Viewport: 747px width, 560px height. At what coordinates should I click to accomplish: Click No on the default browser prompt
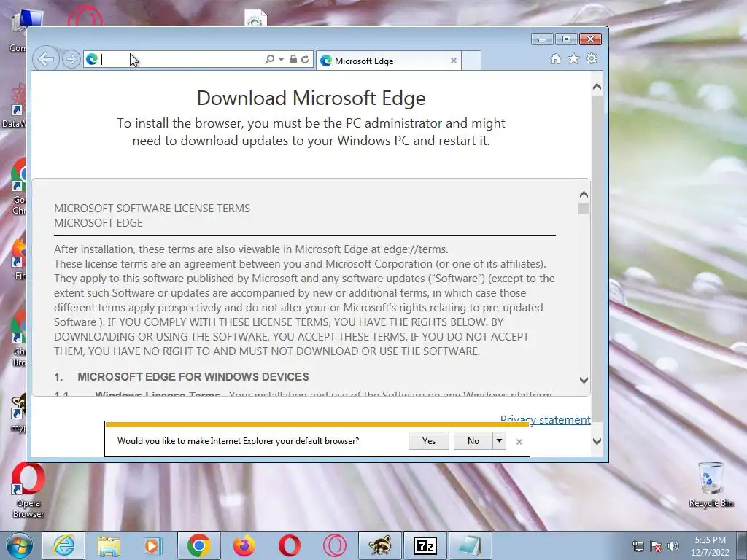473,441
